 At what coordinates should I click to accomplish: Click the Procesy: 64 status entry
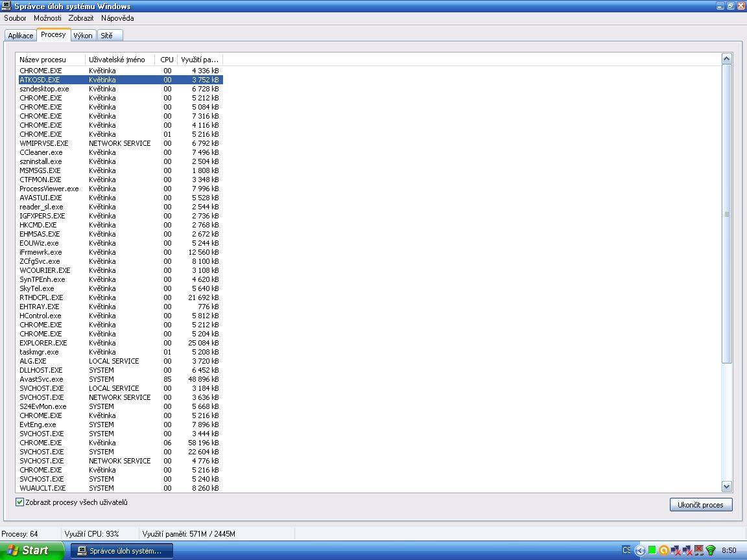tap(19, 534)
